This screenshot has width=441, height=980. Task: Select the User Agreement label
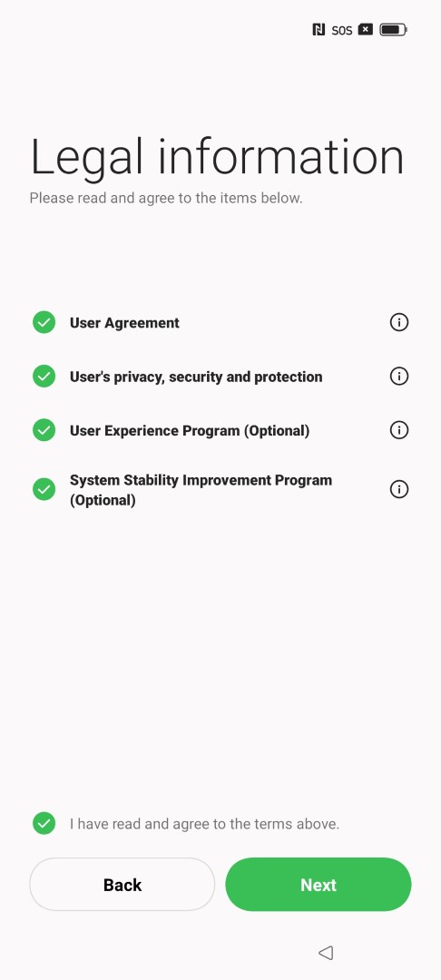click(x=124, y=323)
